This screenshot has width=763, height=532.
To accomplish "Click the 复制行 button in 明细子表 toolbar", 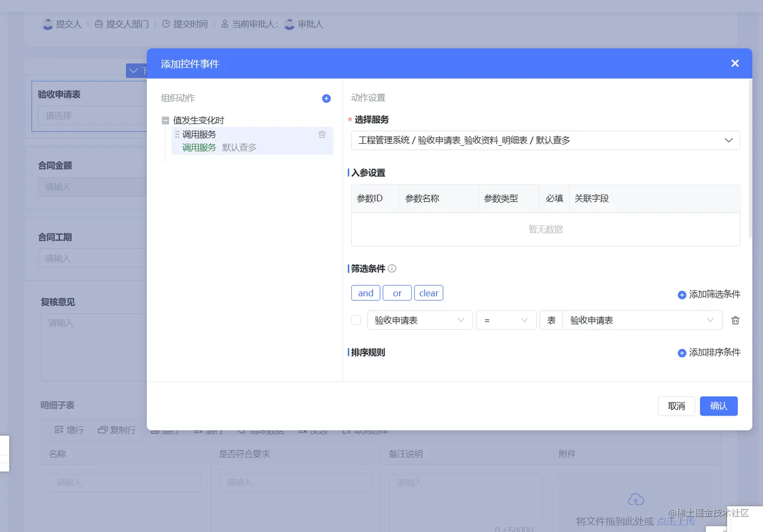I will tap(117, 430).
